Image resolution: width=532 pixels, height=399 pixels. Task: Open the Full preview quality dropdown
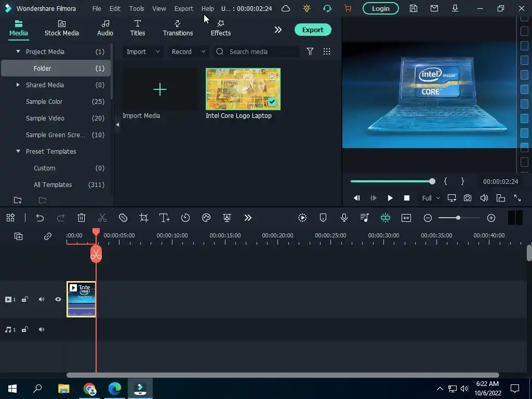(x=431, y=198)
